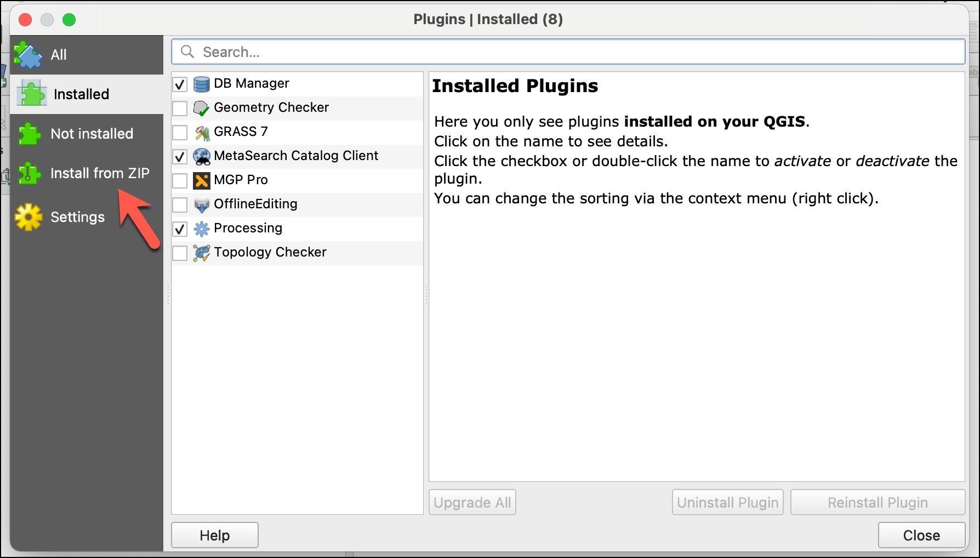The height and width of the screenshot is (558, 980).
Task: Click the Install from ZIP icon
Action: pos(30,173)
